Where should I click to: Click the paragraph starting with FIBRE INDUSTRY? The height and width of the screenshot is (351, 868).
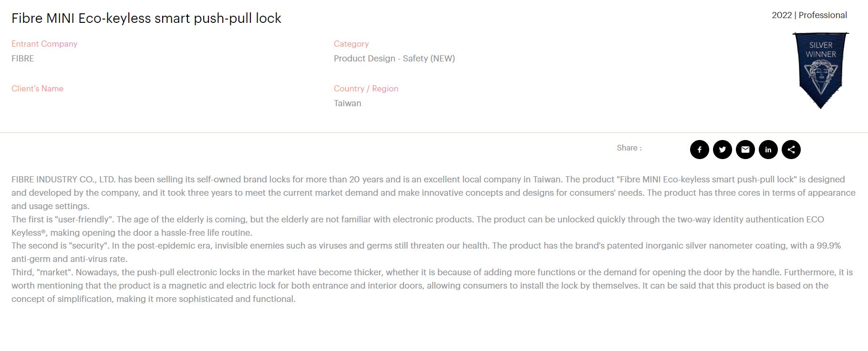tap(434, 193)
